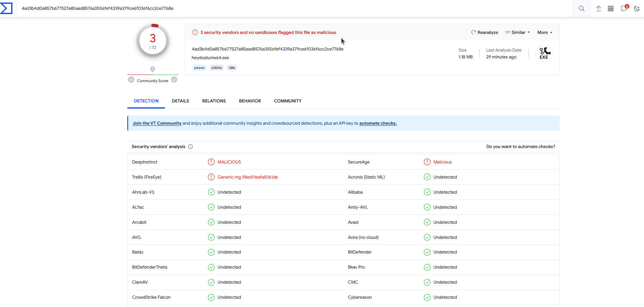Switch to the Details tab
Image resolution: width=644 pixels, height=307 pixels.
tap(180, 101)
